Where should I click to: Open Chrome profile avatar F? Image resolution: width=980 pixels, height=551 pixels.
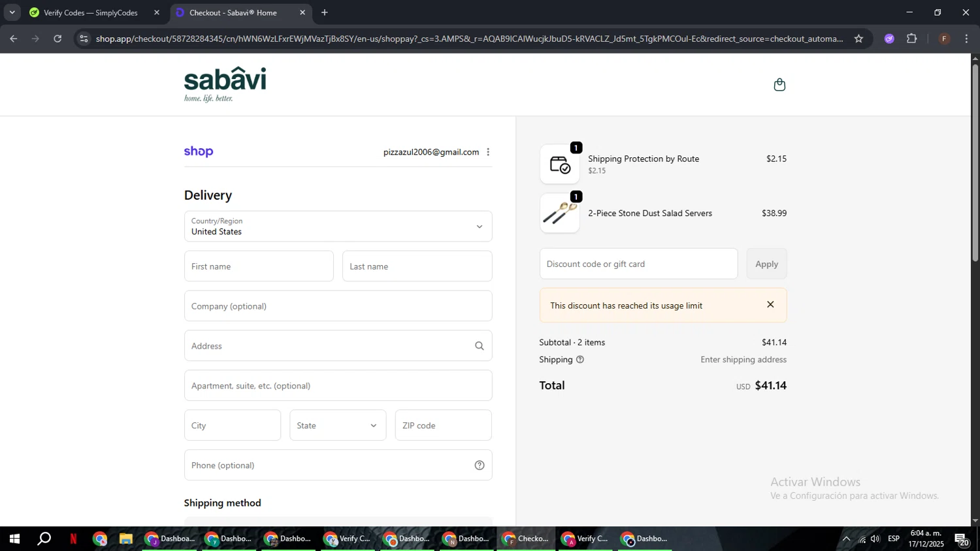click(944, 39)
